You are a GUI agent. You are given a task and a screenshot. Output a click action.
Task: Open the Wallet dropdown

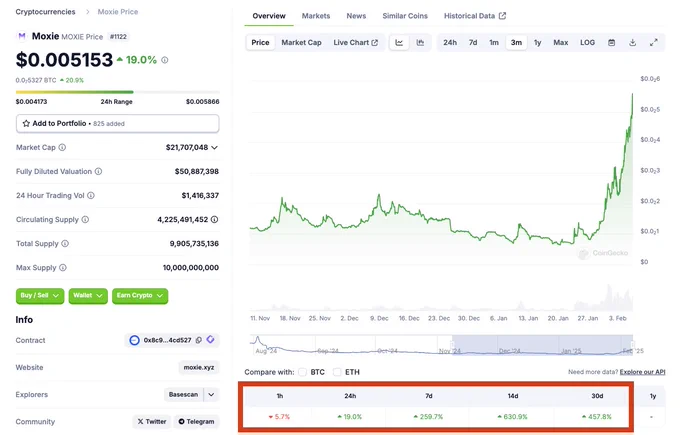(x=88, y=296)
